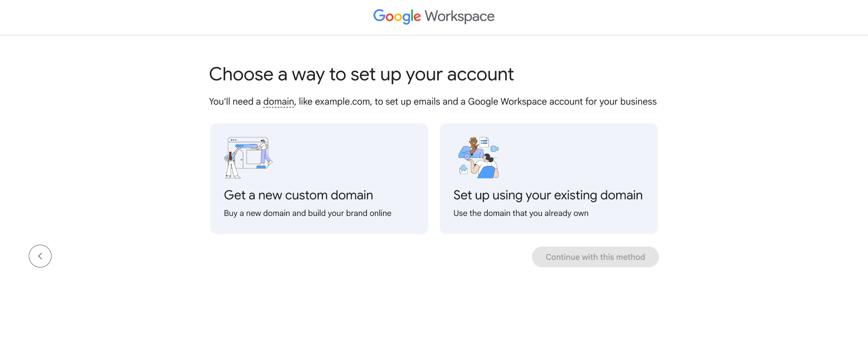The height and width of the screenshot is (354, 868).
Task: Open the Google Workspace logo
Action: pos(434,17)
